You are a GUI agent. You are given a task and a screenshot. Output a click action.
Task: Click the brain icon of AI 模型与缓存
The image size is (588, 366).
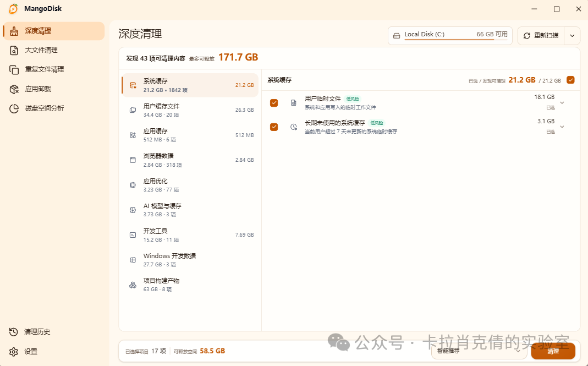click(x=133, y=210)
